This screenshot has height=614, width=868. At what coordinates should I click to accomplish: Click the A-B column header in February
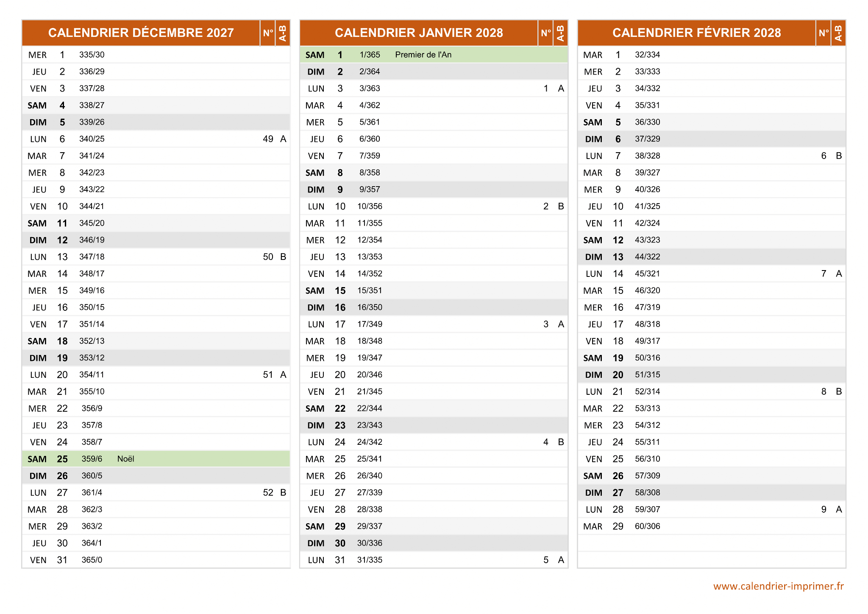pyautogui.click(x=838, y=33)
